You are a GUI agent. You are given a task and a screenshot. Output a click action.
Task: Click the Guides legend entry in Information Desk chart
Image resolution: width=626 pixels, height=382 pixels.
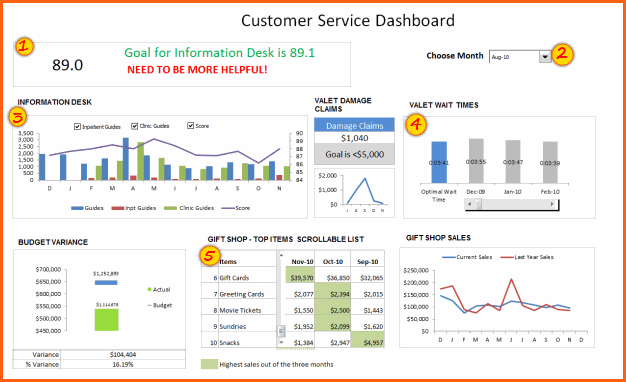[x=87, y=208]
